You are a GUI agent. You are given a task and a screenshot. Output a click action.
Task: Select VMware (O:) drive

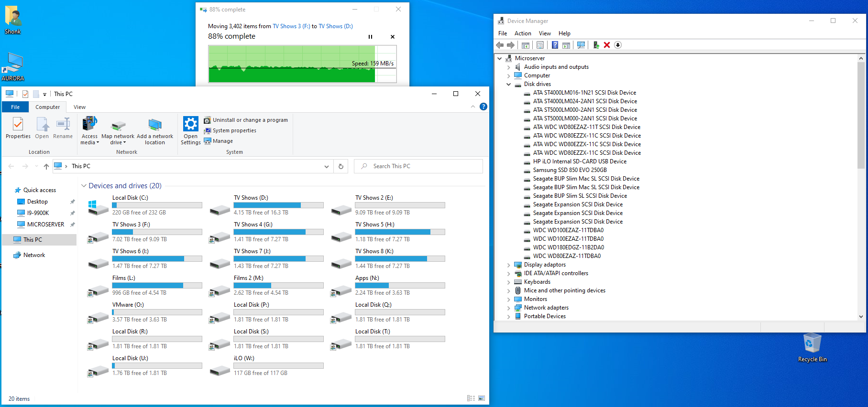[145, 312]
